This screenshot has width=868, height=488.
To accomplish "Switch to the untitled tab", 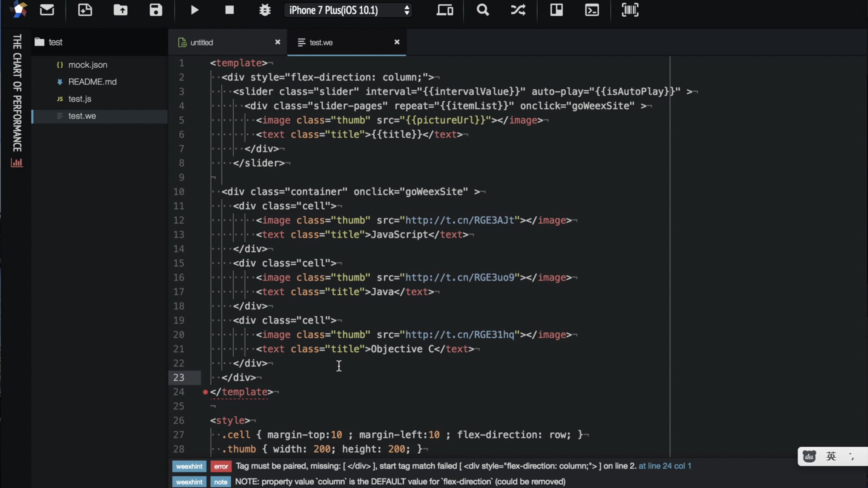I will pyautogui.click(x=201, y=43).
